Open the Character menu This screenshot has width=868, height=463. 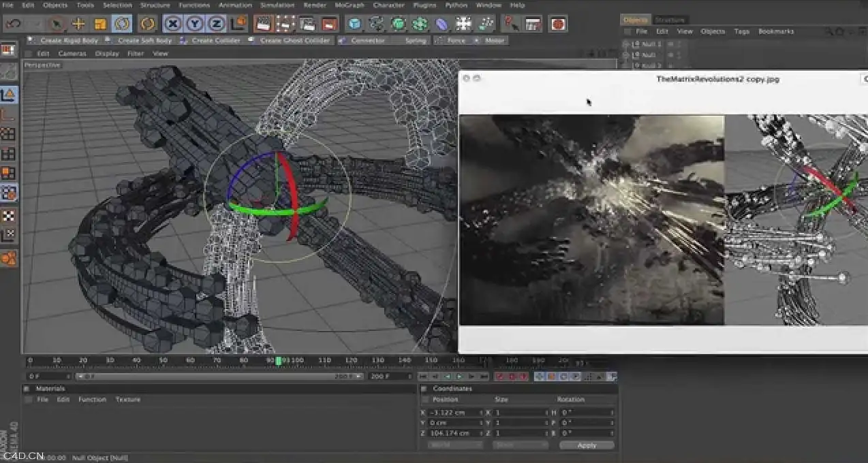pyautogui.click(x=389, y=5)
